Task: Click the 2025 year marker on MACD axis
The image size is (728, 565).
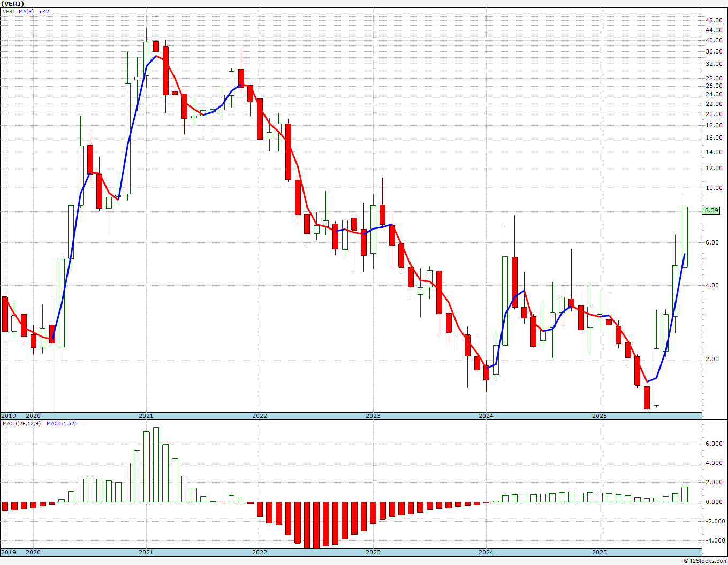Action: [x=599, y=552]
